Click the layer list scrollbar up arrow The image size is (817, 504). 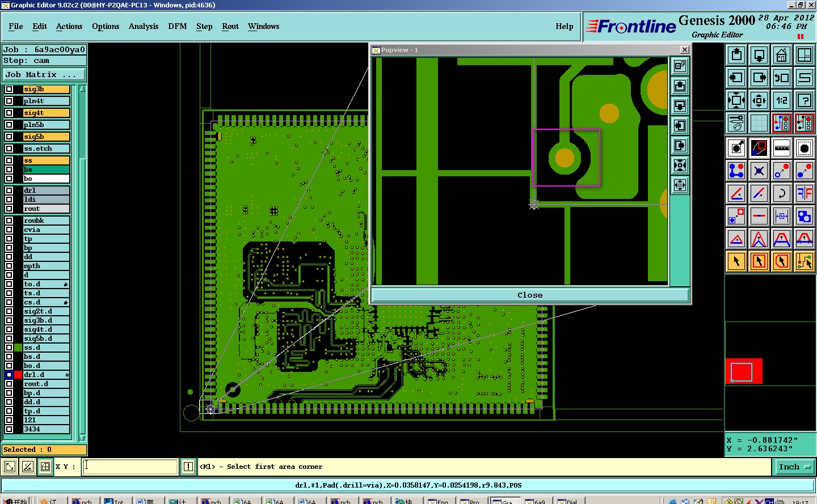click(82, 89)
